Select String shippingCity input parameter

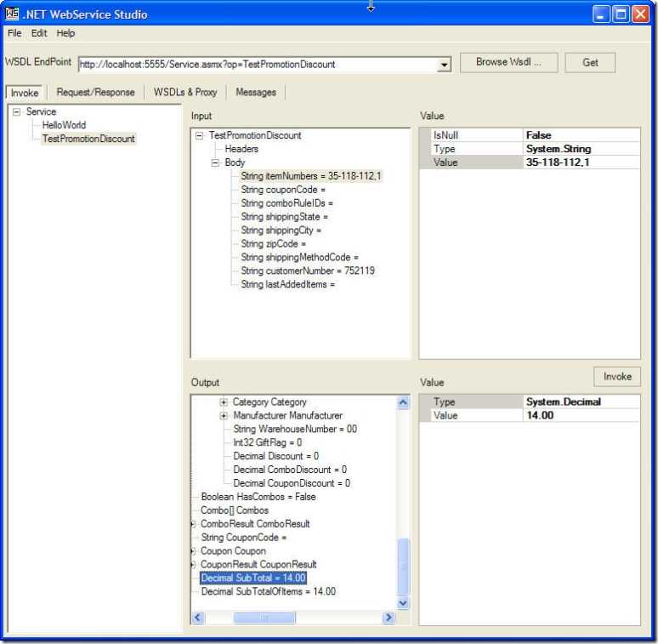(x=281, y=230)
